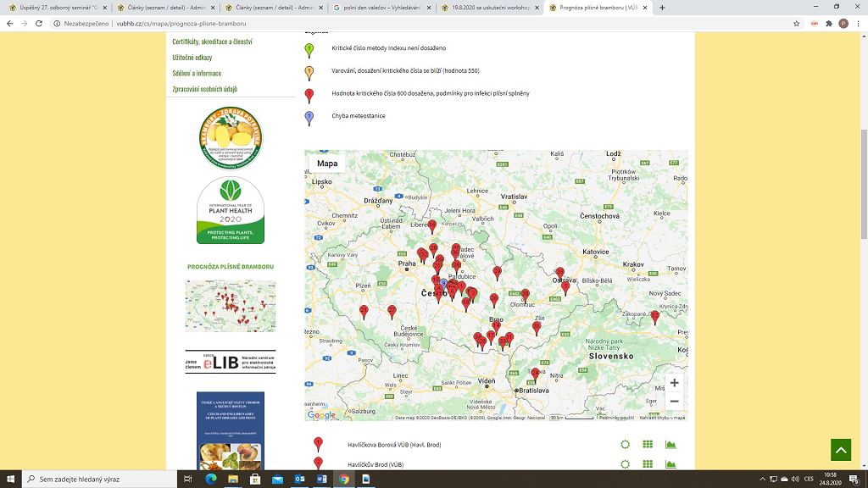Jump to page top with green arrow button
Viewport: 868px width, 488px height.
(x=841, y=450)
